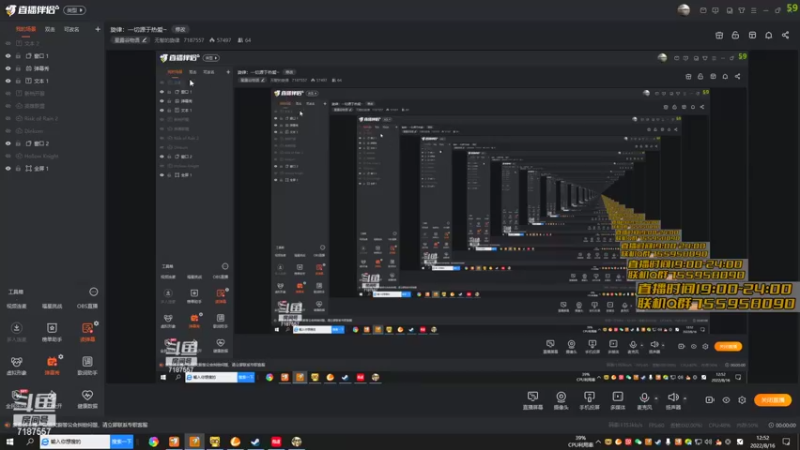Open settings gear near 开始直播
Image resolution: width=800 pixels, height=450 pixels.
click(x=742, y=400)
